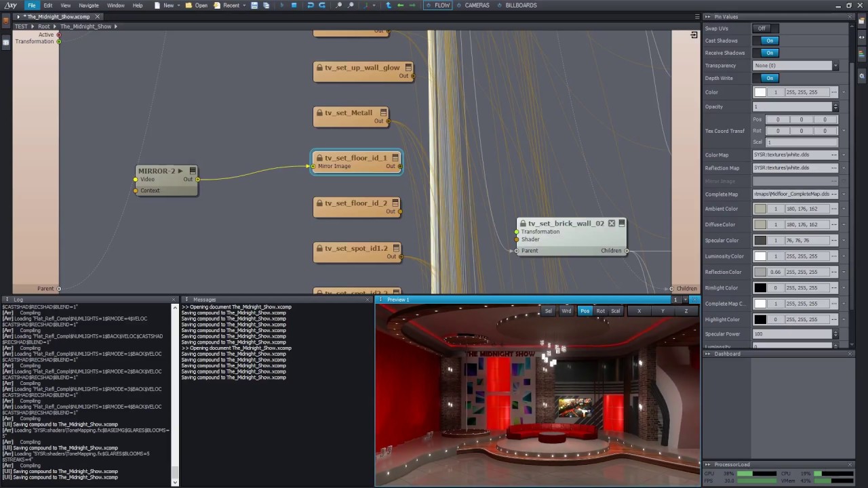
Task: Select Rot mode in Preview panel
Action: point(601,311)
